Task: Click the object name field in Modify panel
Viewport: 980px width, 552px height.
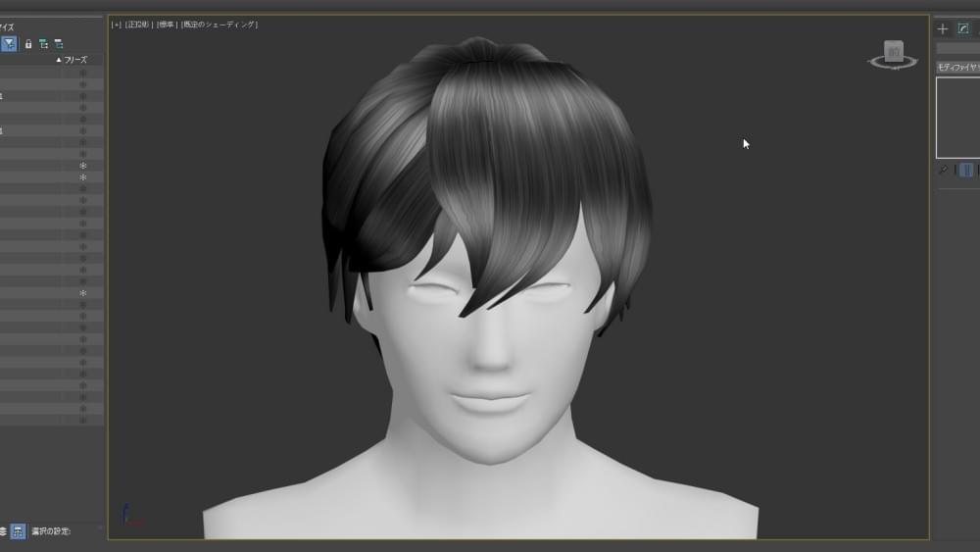Action: tap(958, 48)
